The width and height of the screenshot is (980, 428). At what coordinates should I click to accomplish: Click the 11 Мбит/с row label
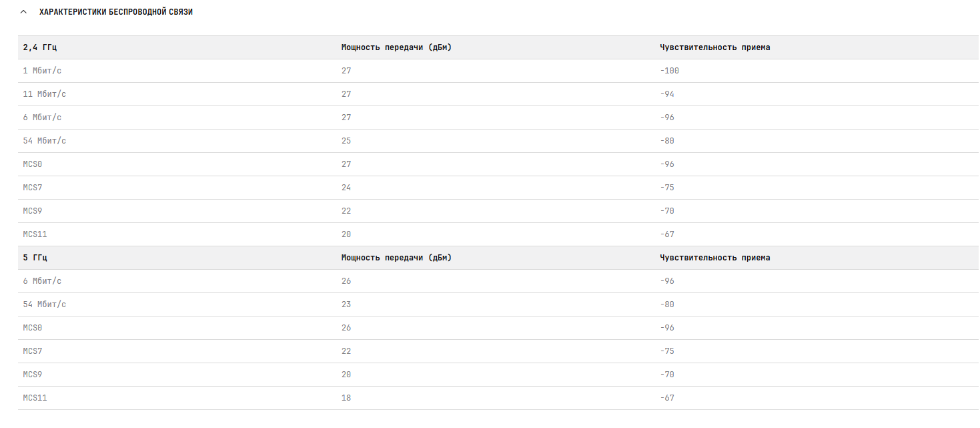45,94
